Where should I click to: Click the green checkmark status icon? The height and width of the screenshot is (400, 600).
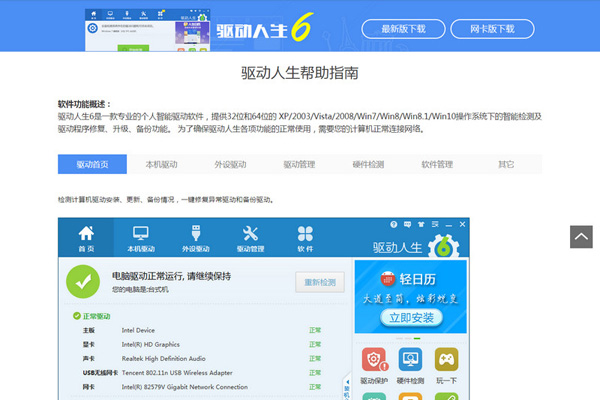[x=83, y=281]
